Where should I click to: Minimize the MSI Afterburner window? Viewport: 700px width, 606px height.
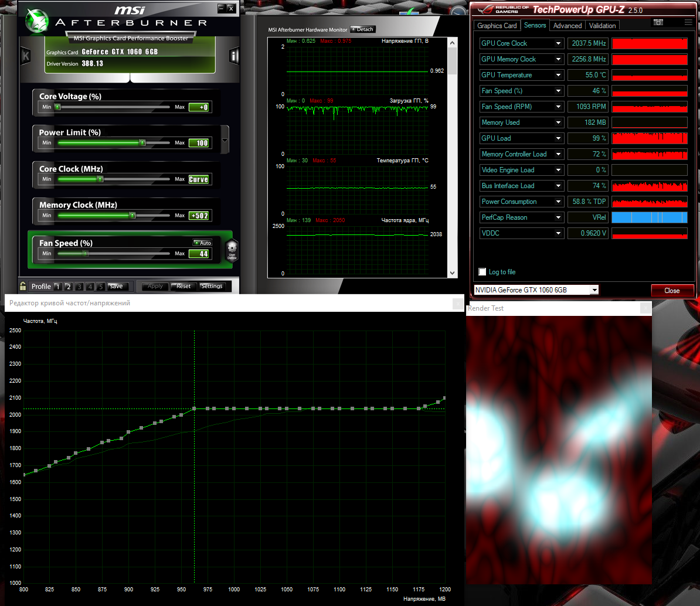click(221, 8)
